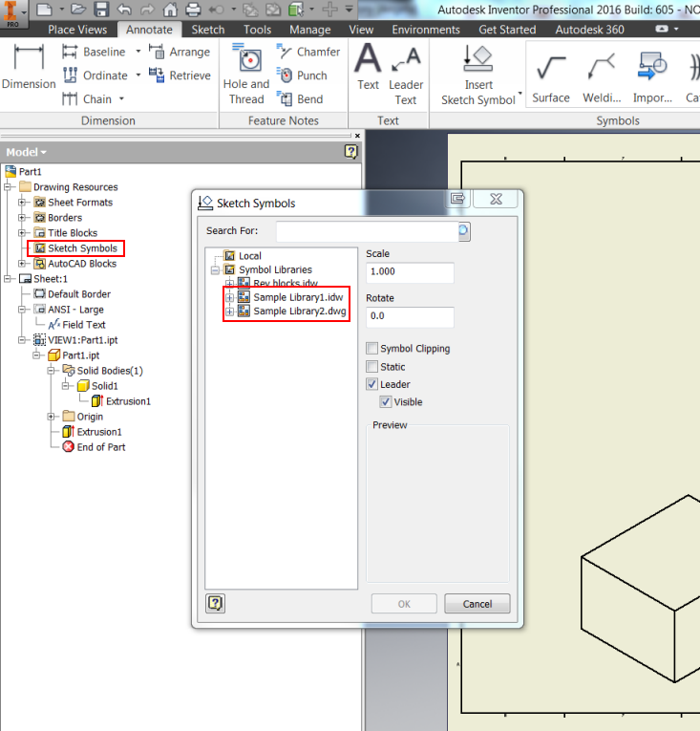Expand Sample Library1.idw in dialog
The height and width of the screenshot is (731, 700).
coord(229,297)
